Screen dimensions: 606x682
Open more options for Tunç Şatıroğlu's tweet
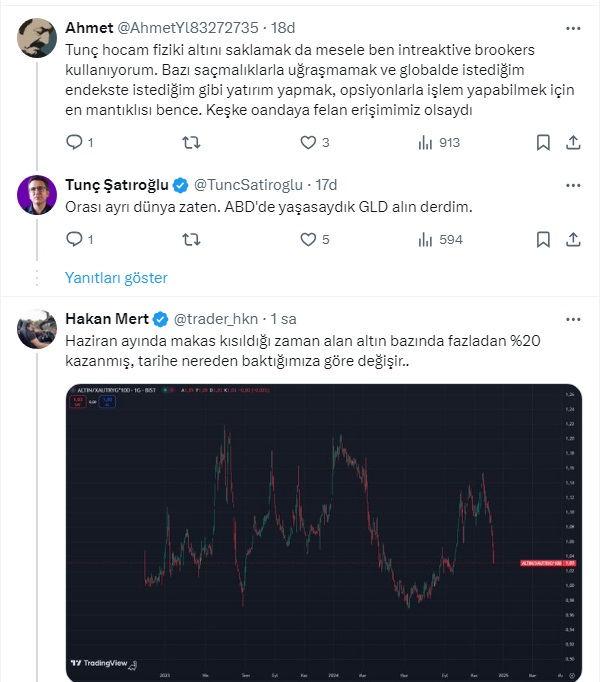(x=573, y=185)
